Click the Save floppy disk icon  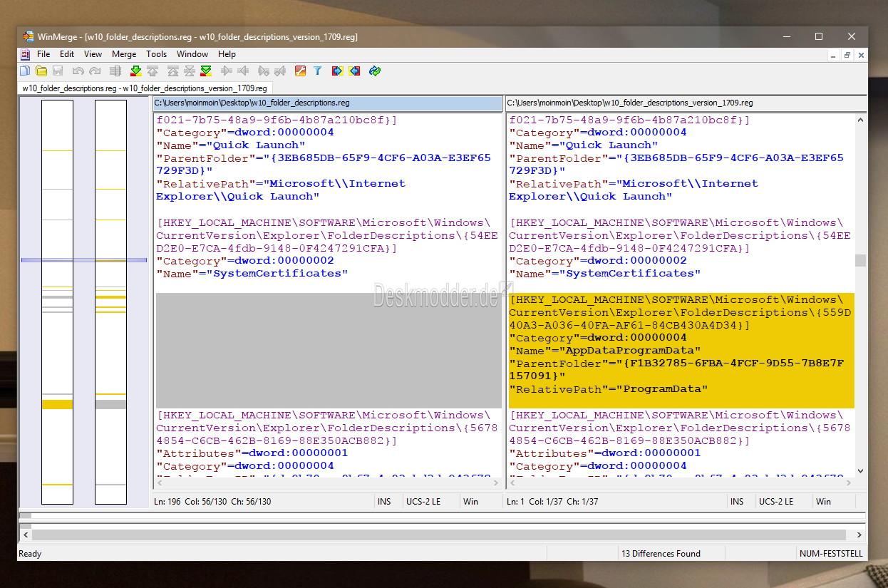pyautogui.click(x=58, y=71)
